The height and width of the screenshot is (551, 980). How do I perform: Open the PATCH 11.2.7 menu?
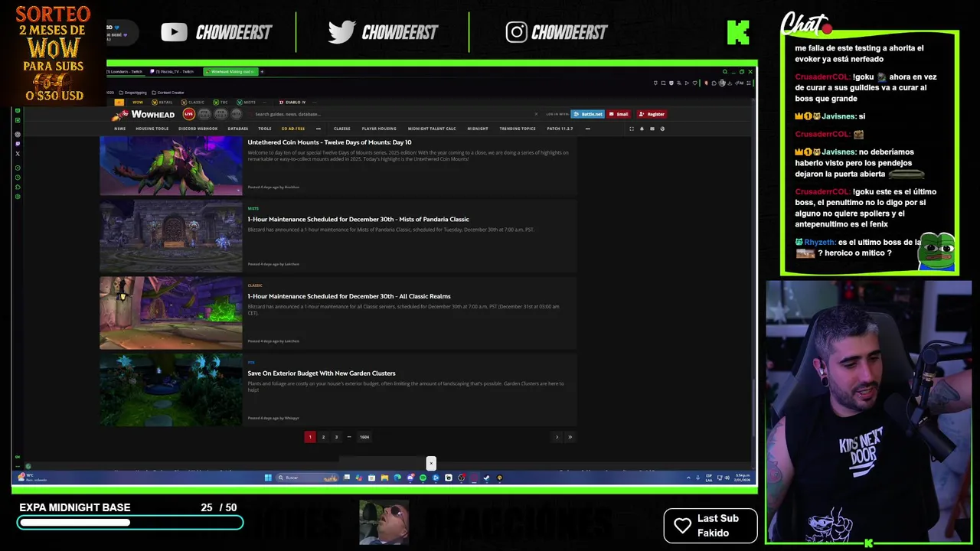click(560, 129)
